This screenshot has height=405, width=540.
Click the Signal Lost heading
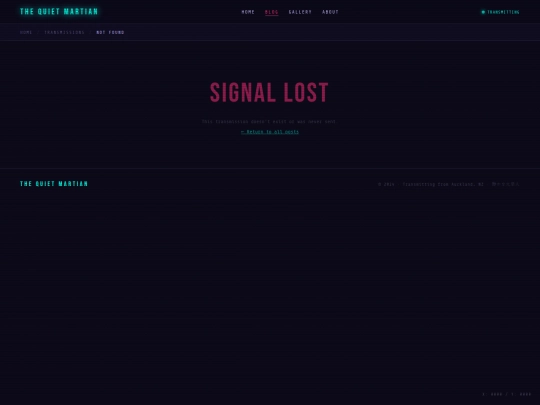269,93
